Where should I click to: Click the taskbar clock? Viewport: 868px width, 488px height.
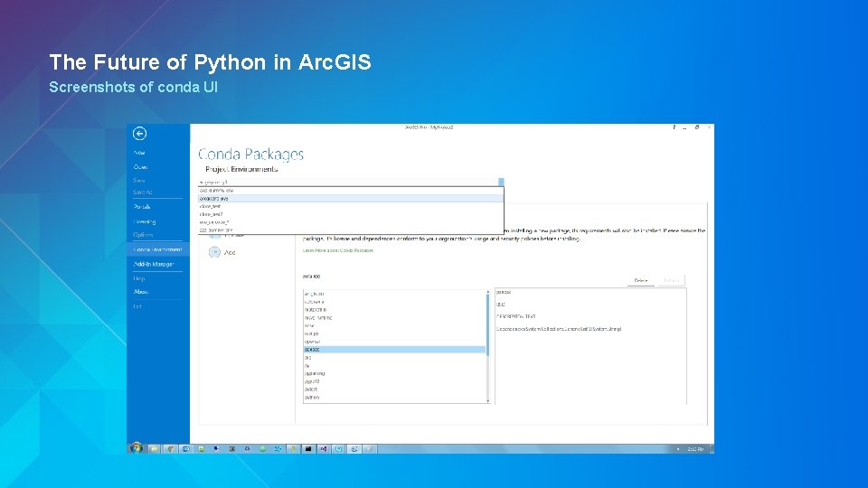point(695,449)
